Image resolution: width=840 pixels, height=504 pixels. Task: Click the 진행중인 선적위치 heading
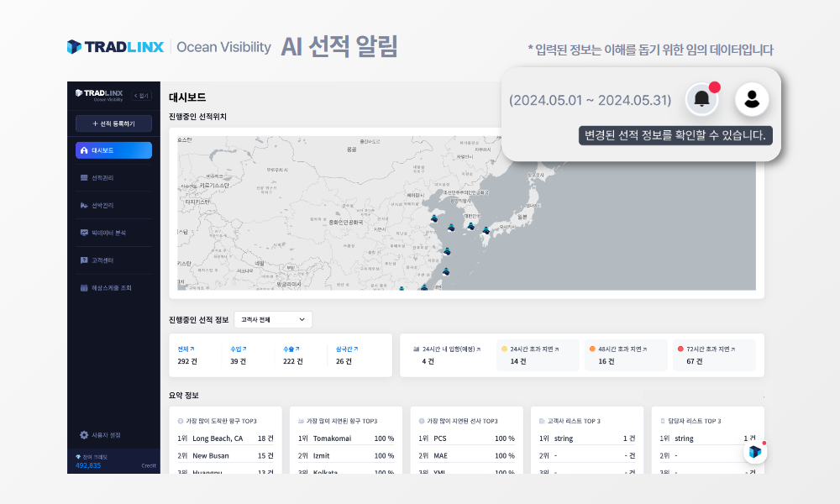[x=197, y=117]
